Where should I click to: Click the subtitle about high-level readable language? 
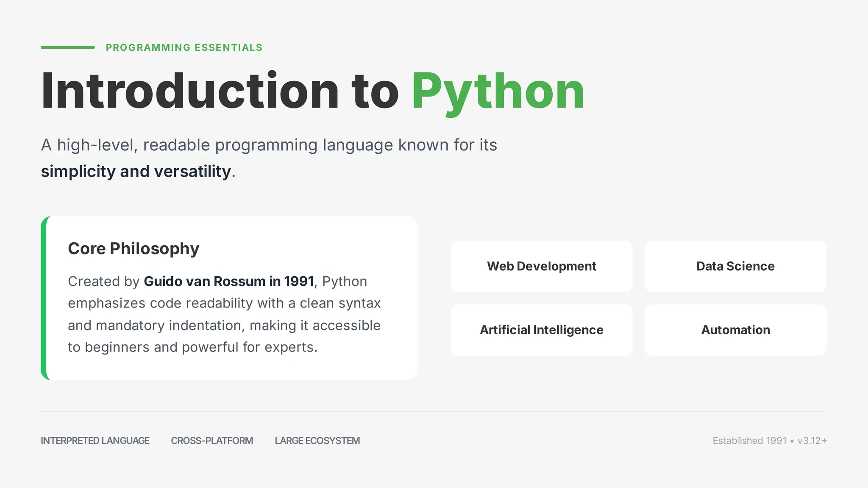(269, 145)
